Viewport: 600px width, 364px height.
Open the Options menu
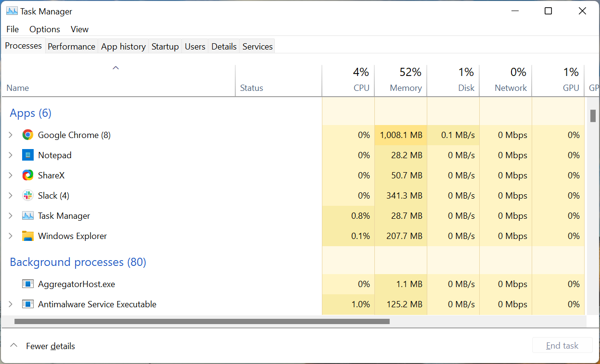click(44, 29)
